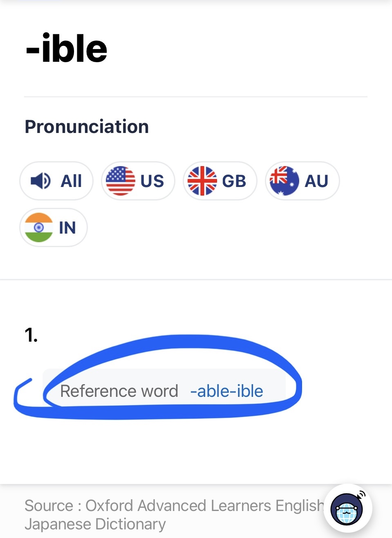392x538 pixels.
Task: Play the AU pronunciation
Action: [x=302, y=181]
